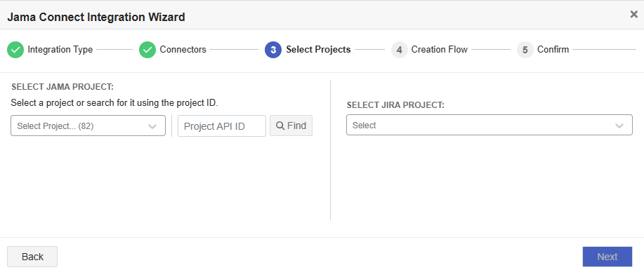
Task: Go to the Confirm step
Action: point(553,50)
